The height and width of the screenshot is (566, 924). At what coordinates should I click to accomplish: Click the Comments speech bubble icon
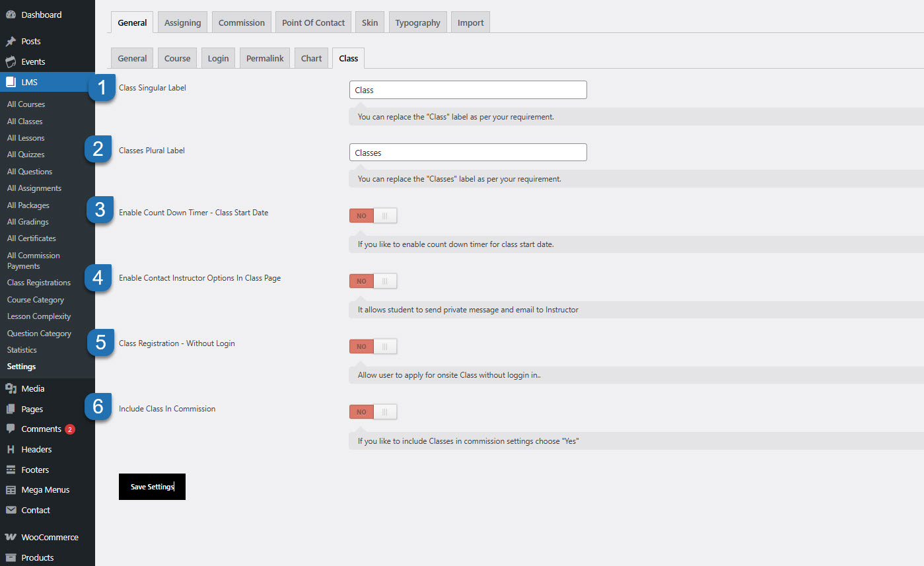11,429
